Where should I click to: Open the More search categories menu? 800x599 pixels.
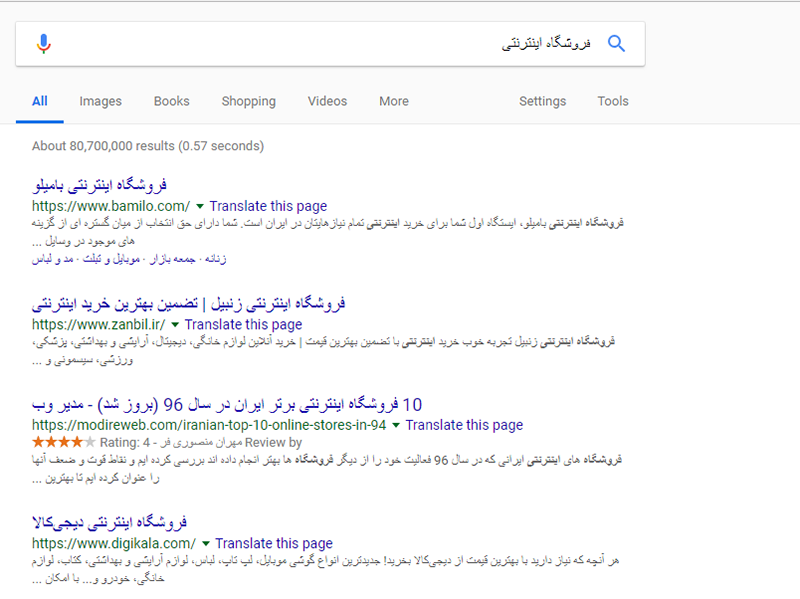point(393,101)
